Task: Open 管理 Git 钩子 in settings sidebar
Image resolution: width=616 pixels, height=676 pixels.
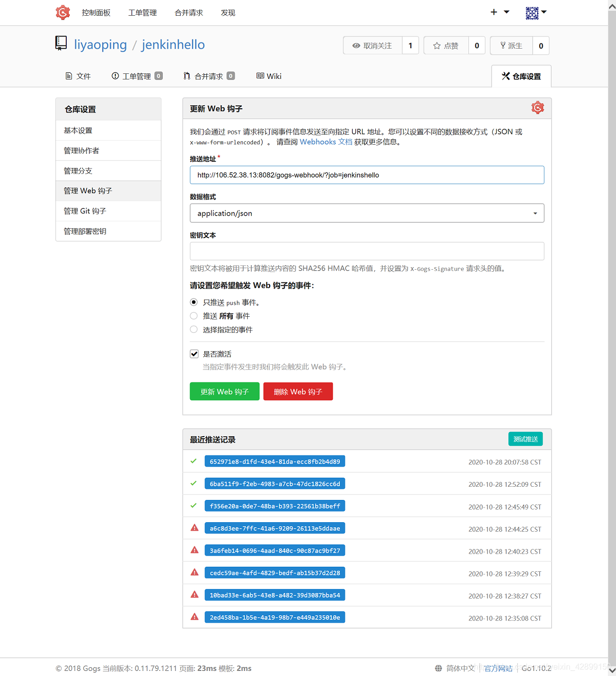Action: [108, 211]
